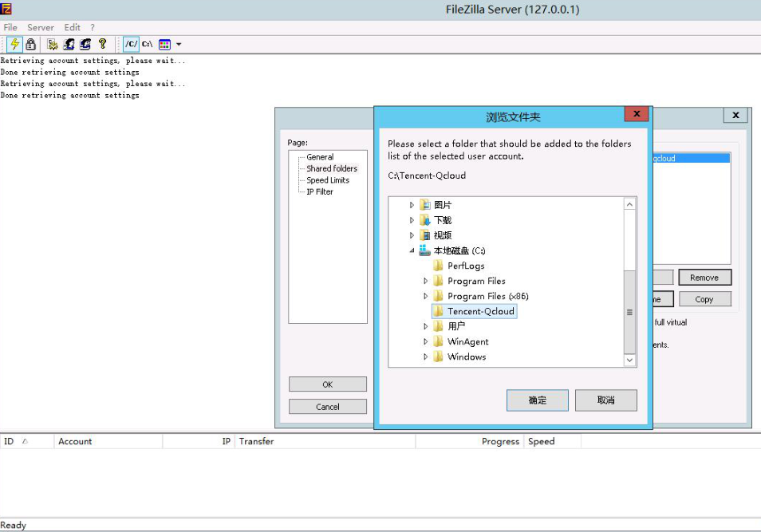Screen dimensions: 761x532
Task: Expand the Program Files folder node
Action: coord(426,281)
